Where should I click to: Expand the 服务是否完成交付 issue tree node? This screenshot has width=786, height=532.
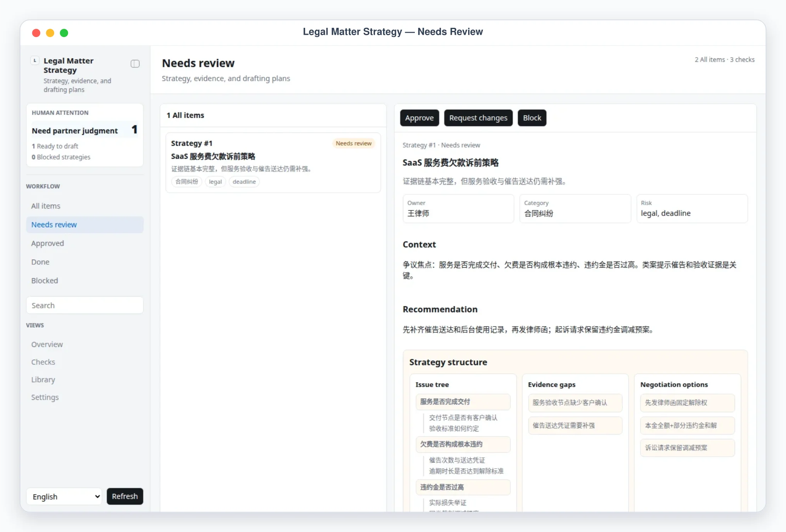point(463,402)
